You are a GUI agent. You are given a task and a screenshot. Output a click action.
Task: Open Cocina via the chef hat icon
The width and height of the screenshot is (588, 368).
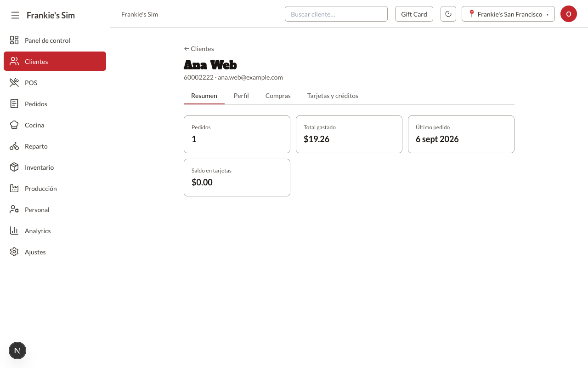coord(14,125)
